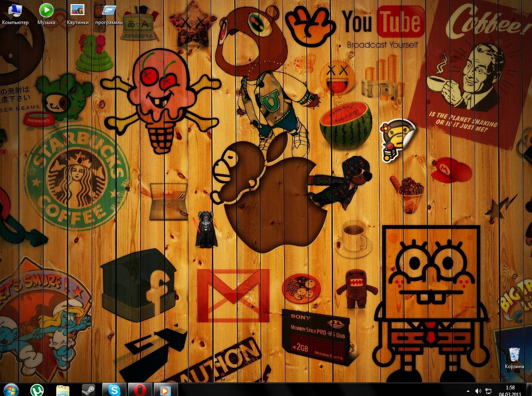Open the Windows Start menu orb
This screenshot has width=532, height=396.
tap(11, 390)
